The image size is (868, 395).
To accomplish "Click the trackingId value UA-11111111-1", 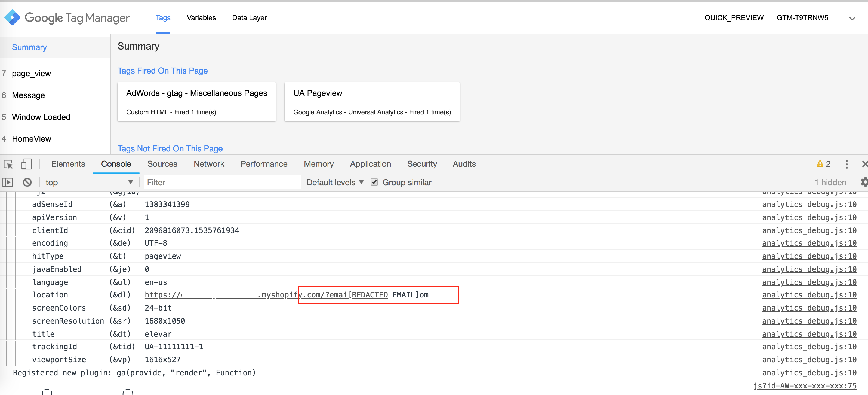I will tap(174, 347).
